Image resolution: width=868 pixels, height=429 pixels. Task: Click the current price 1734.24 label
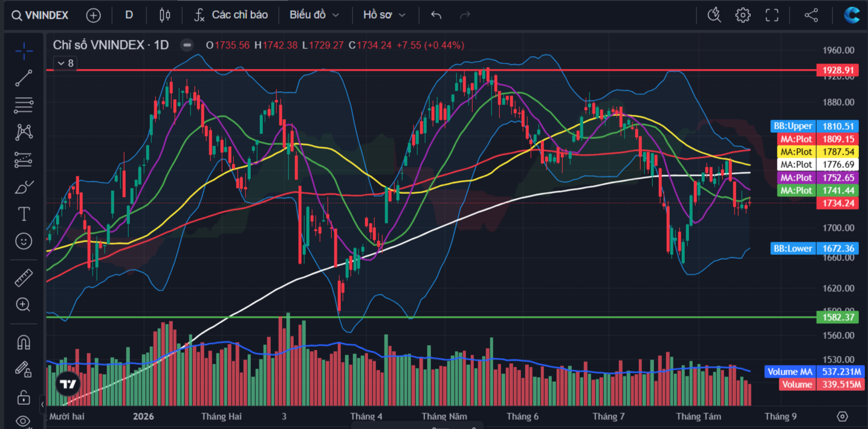click(x=837, y=203)
